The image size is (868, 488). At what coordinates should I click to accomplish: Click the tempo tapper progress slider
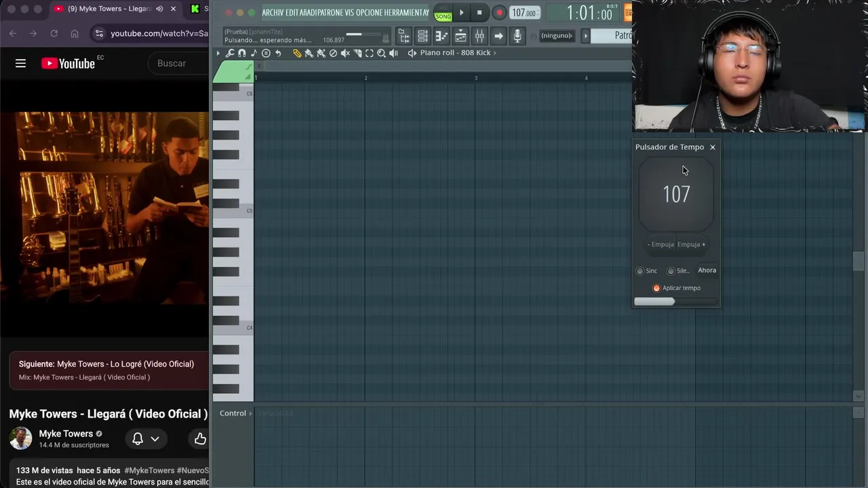pyautogui.click(x=675, y=301)
